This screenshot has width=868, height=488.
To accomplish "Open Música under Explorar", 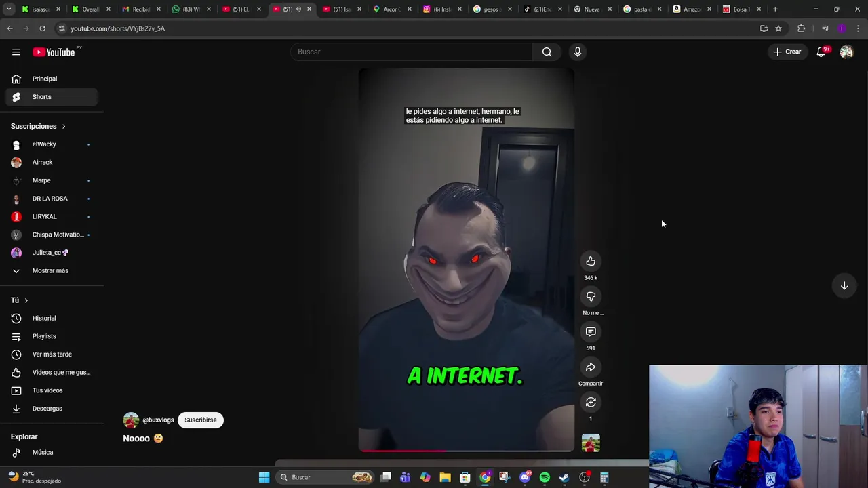I will 52,452.
